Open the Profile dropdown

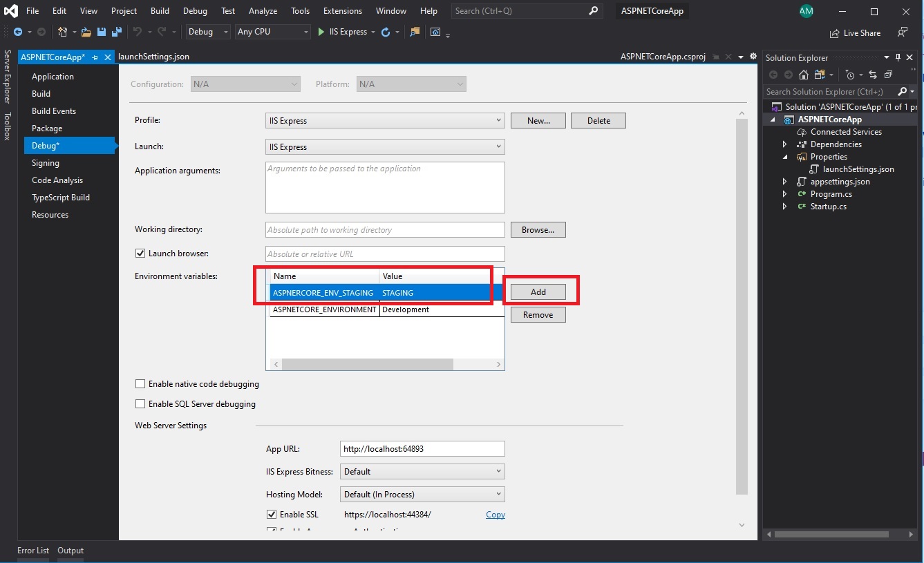pyautogui.click(x=385, y=120)
